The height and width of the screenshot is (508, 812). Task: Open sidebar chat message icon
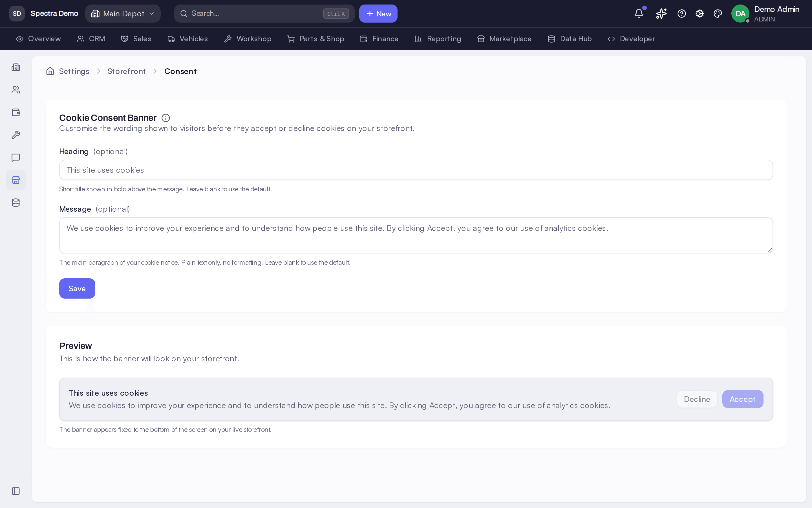(16, 157)
